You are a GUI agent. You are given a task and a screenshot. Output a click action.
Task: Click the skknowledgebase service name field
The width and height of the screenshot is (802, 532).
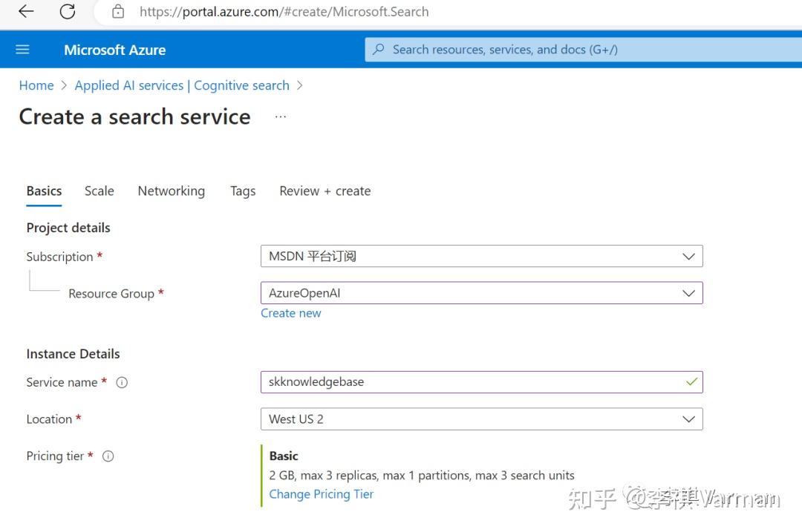(481, 381)
